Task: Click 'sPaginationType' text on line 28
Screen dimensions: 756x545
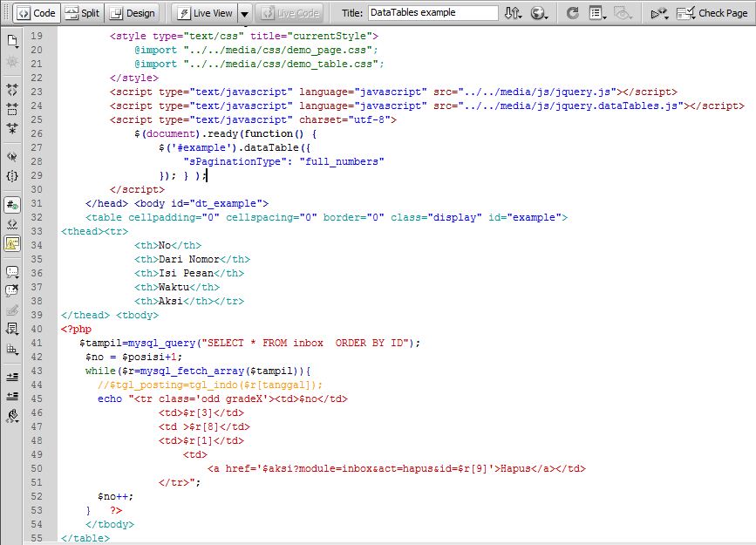Action: click(x=235, y=161)
